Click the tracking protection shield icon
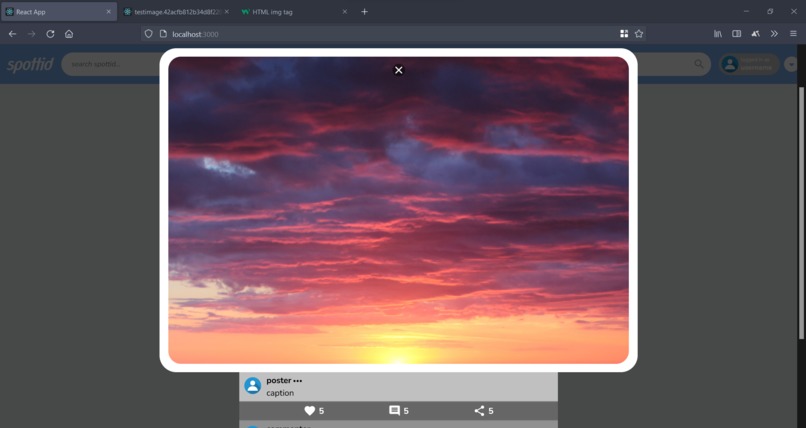 tap(149, 34)
